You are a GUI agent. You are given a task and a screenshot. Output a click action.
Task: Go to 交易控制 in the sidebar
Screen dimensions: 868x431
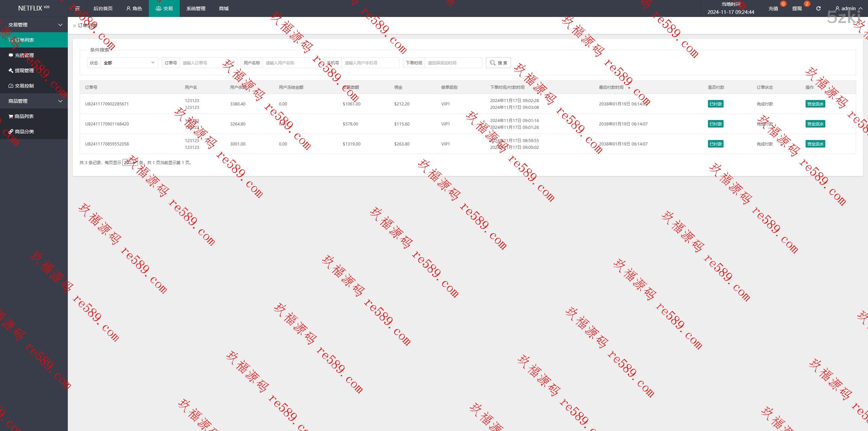pos(24,86)
